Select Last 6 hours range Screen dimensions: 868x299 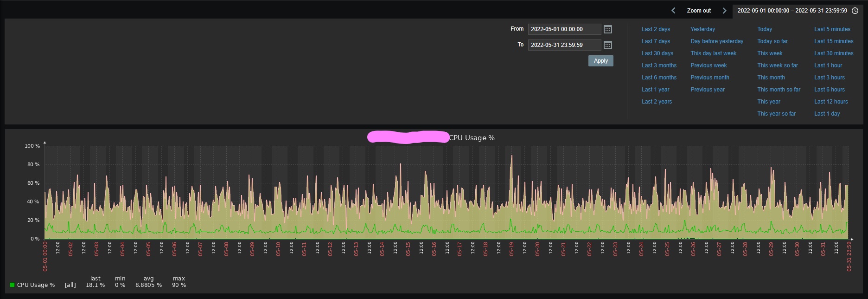(830, 90)
